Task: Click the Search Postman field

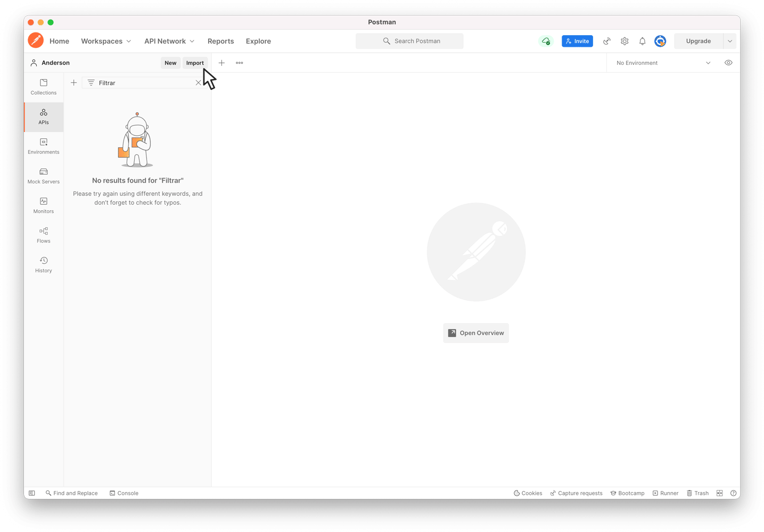Action: (x=409, y=41)
